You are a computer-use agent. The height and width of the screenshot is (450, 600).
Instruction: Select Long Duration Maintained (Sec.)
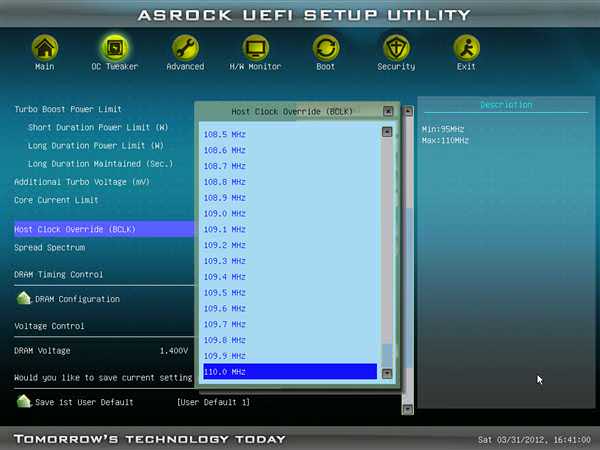point(100,164)
